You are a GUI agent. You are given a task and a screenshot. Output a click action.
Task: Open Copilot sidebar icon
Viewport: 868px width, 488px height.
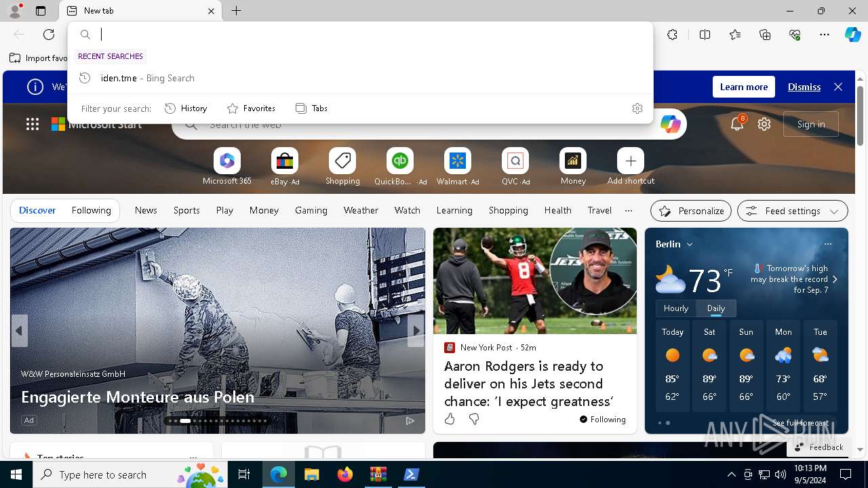(x=852, y=35)
